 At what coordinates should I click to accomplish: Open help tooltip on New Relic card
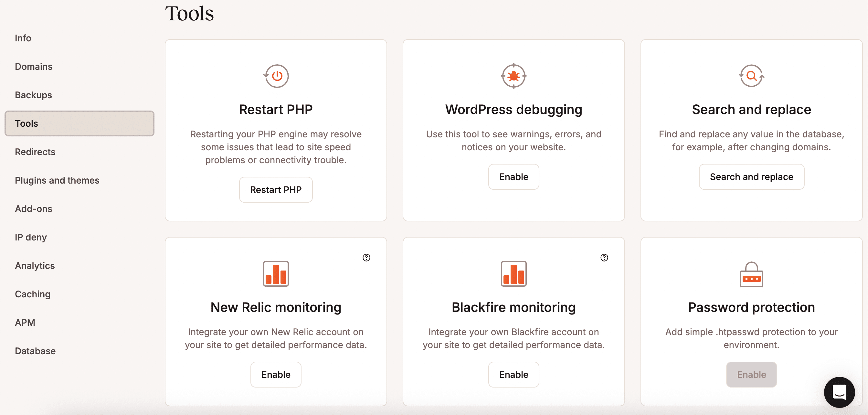(366, 258)
